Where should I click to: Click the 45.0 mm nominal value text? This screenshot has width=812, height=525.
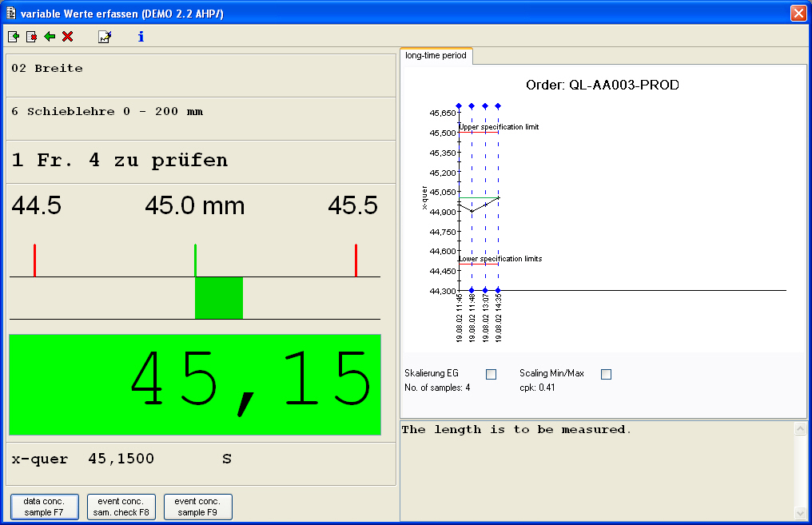pyautogui.click(x=195, y=205)
